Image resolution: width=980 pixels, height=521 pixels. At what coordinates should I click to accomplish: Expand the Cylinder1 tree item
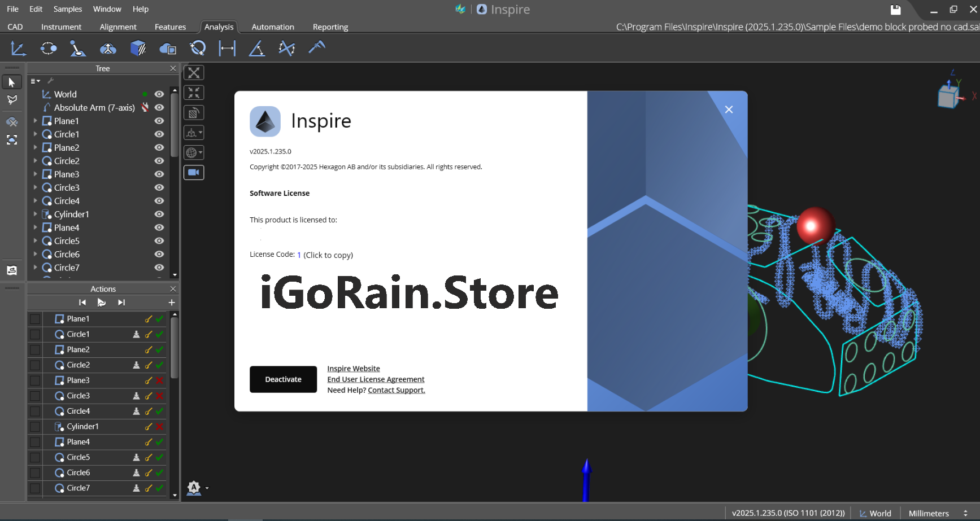[x=36, y=214]
